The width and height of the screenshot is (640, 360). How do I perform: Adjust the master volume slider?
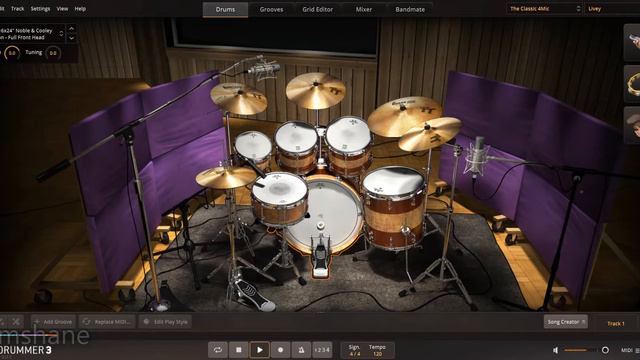pos(583,350)
